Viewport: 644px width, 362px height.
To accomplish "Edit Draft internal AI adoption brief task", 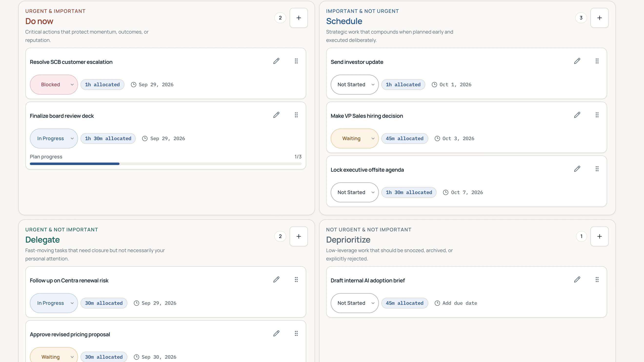I will (x=577, y=280).
